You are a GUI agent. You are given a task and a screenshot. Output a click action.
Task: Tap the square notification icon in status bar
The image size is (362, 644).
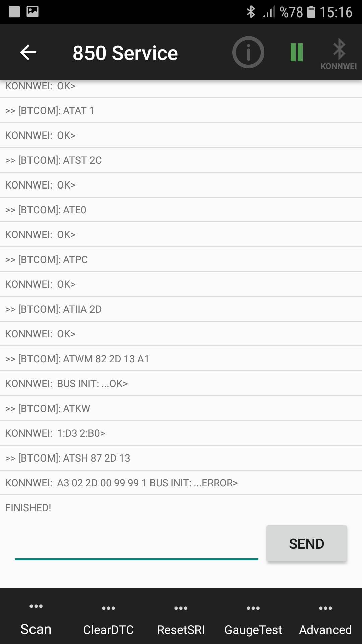click(14, 12)
